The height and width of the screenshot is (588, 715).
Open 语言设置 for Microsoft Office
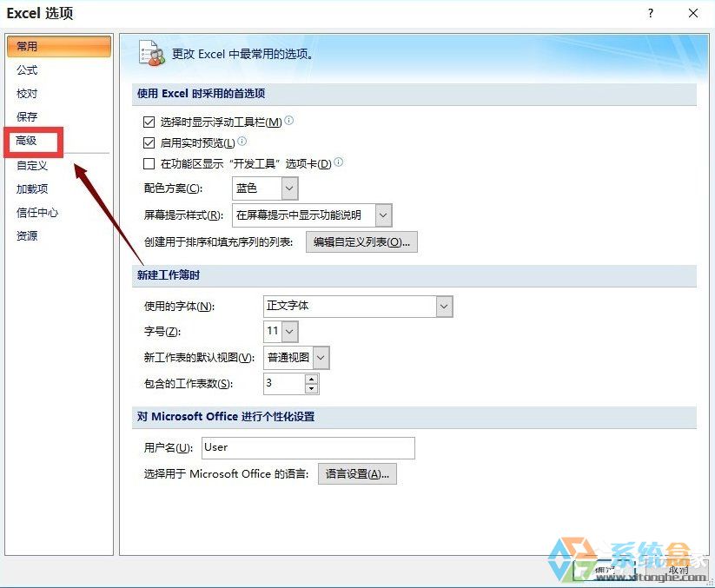click(356, 473)
